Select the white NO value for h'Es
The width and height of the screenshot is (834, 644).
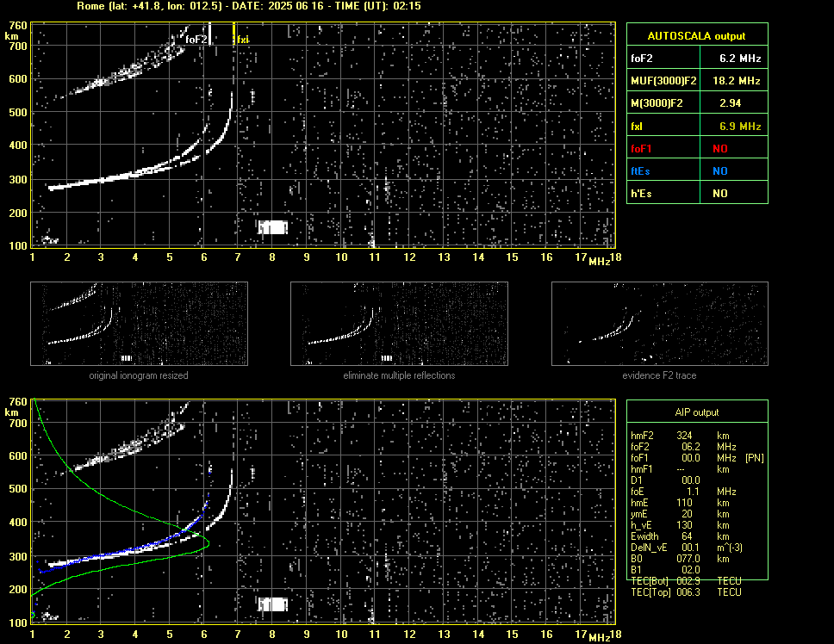pyautogui.click(x=720, y=194)
